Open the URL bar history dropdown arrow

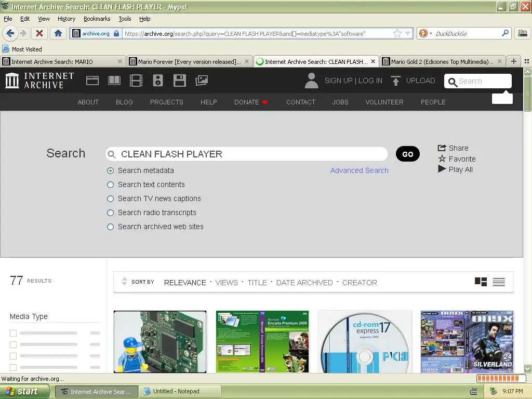(407, 33)
